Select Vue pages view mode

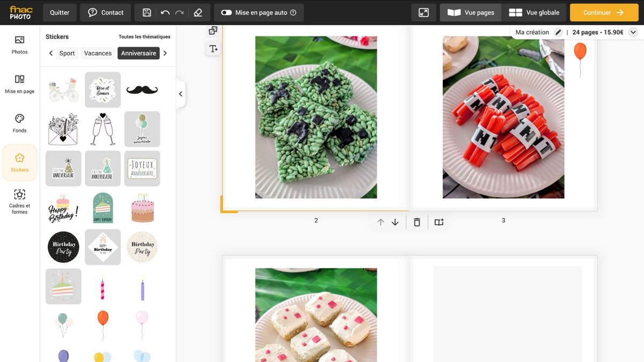pos(471,12)
